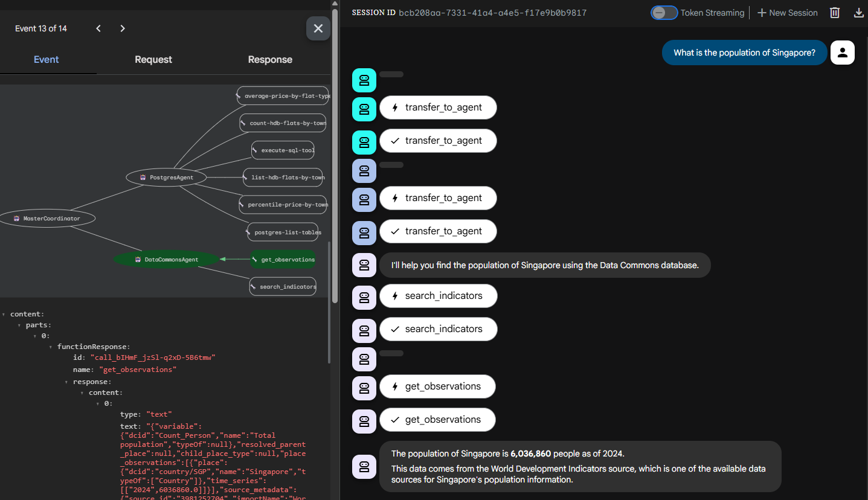Close the event details panel

tap(318, 28)
